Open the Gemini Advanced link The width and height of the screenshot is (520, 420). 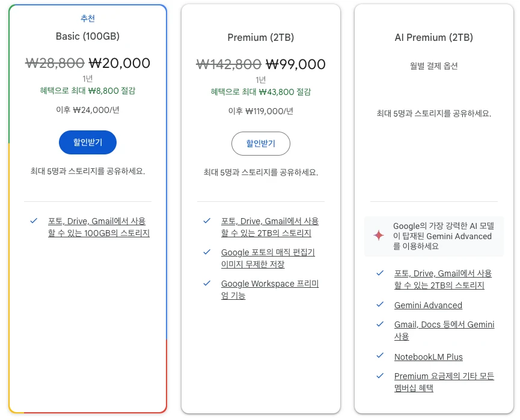[x=428, y=305]
